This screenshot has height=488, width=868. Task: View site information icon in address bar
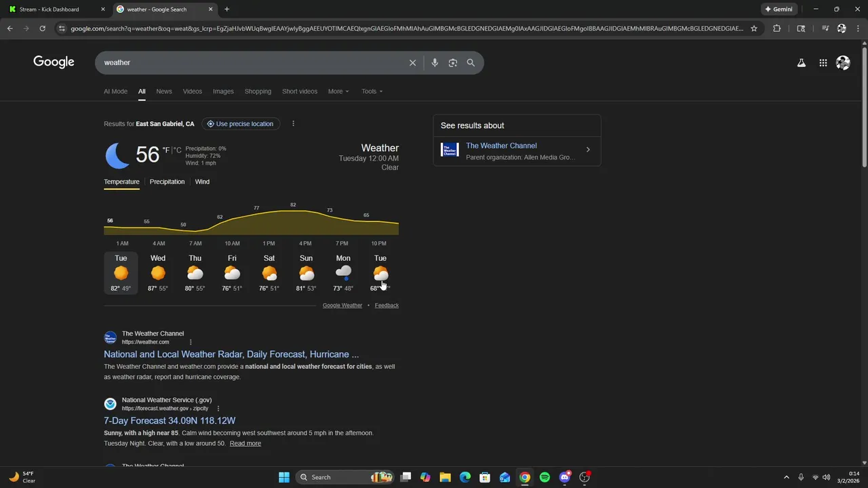62,28
